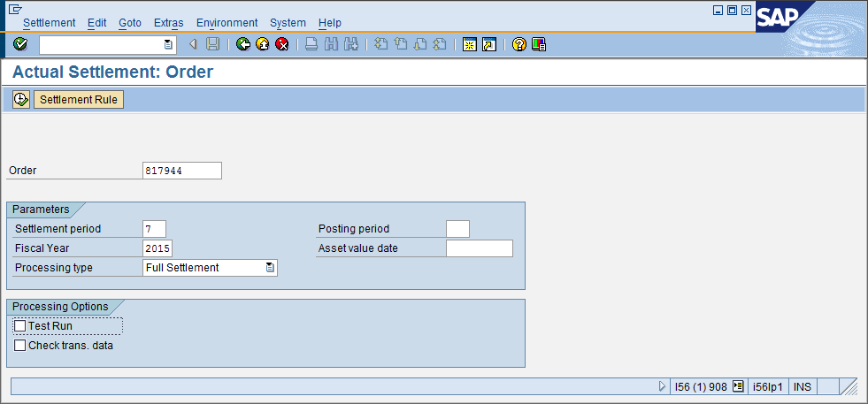Image resolution: width=868 pixels, height=404 pixels.
Task: Click the Fiscal Year field
Action: pyautogui.click(x=157, y=248)
